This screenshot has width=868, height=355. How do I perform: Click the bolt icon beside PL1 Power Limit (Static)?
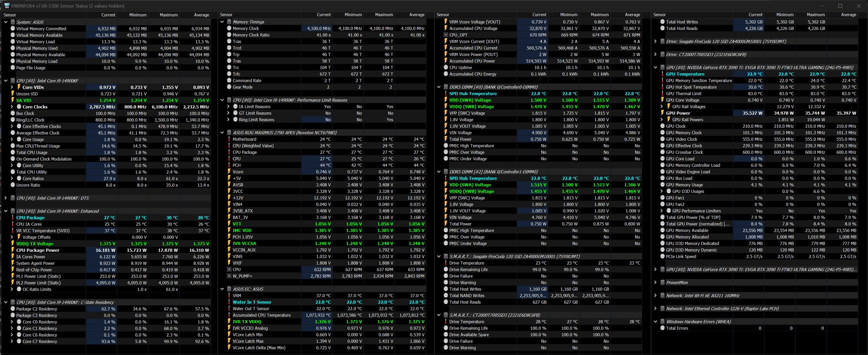click(x=13, y=276)
